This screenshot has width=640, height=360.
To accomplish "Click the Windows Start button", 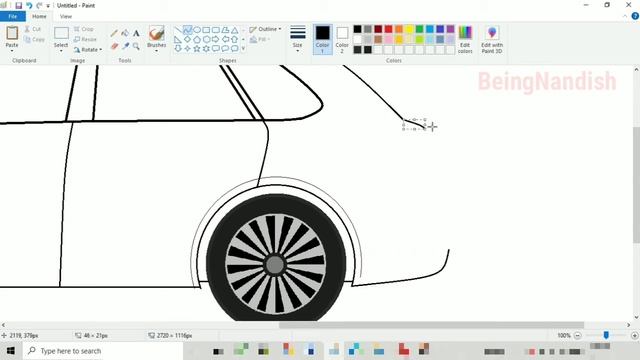I will click(11, 351).
